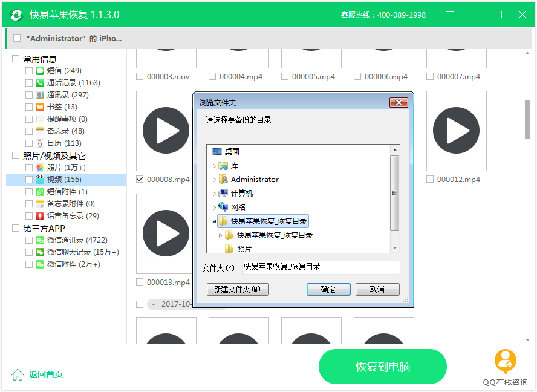Expand the Administrator tree node arrow

(x=215, y=180)
